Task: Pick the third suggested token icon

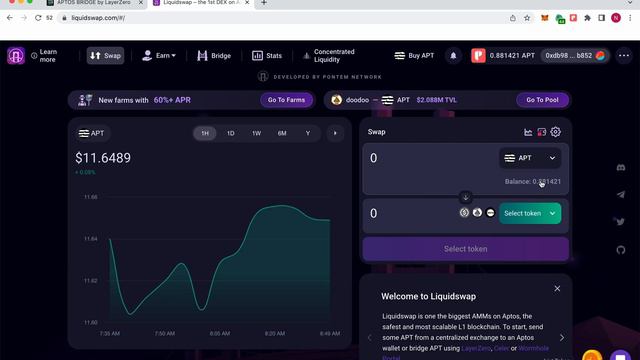Action: pyautogui.click(x=490, y=213)
